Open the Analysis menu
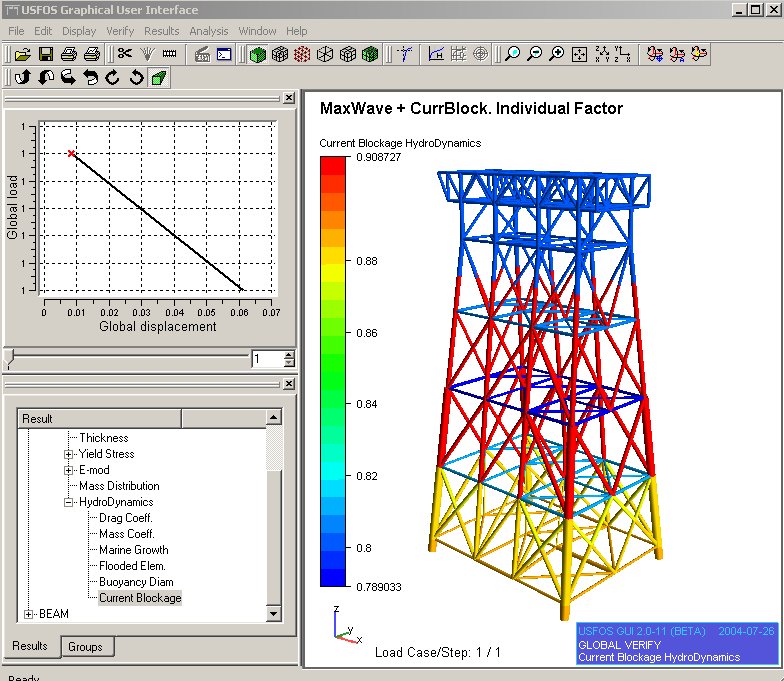 pyautogui.click(x=208, y=31)
